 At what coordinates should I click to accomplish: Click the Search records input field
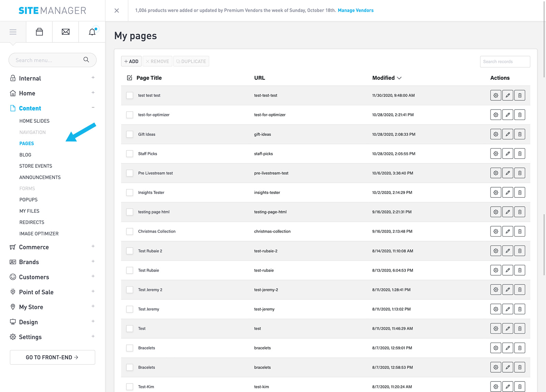pyautogui.click(x=505, y=62)
